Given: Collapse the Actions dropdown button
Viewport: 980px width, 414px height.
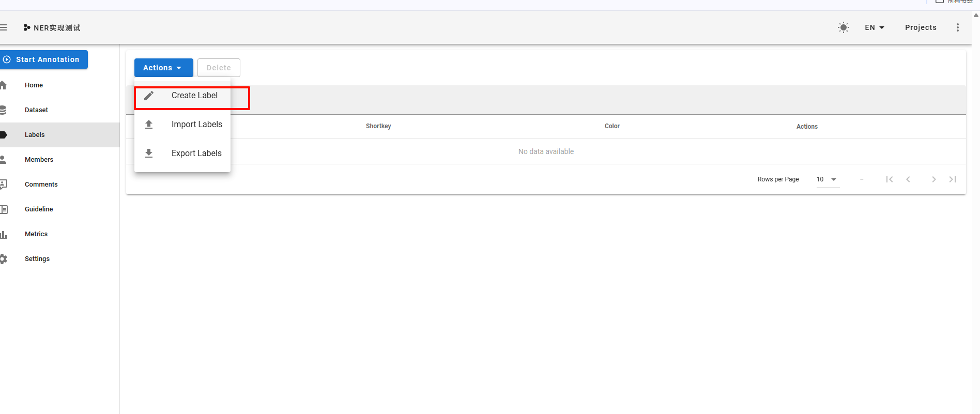Looking at the screenshot, I should [x=163, y=68].
